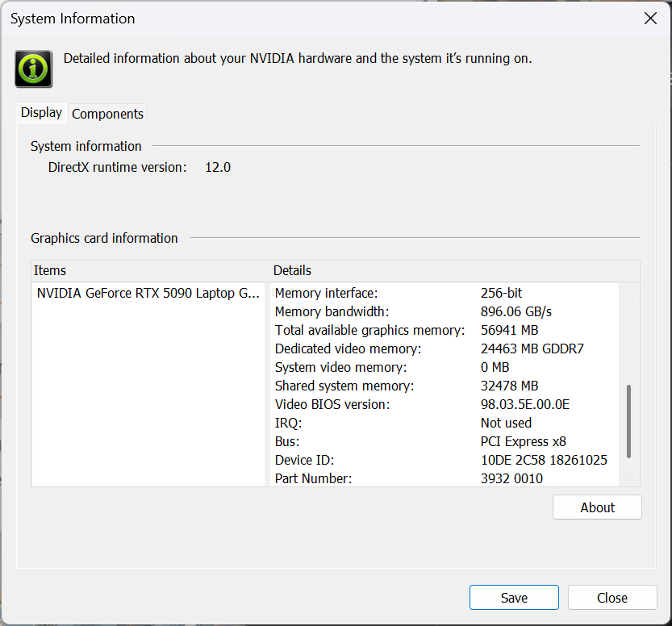Click the Bus label

[x=287, y=442]
